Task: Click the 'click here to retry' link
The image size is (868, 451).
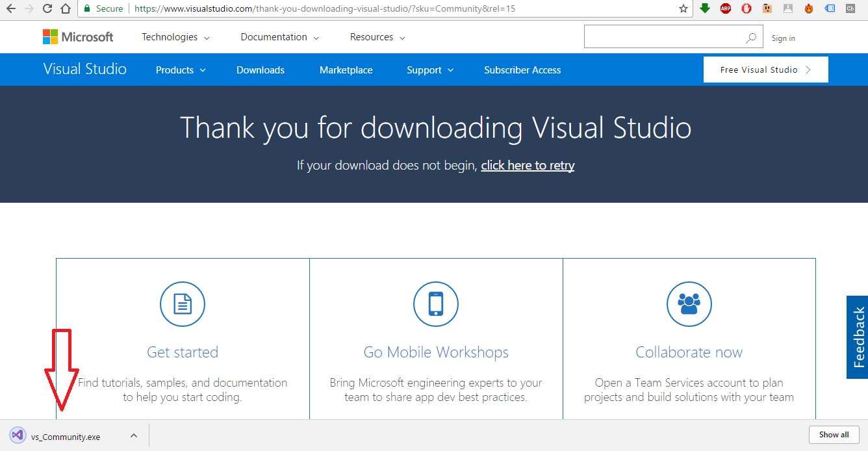Action: (x=528, y=165)
